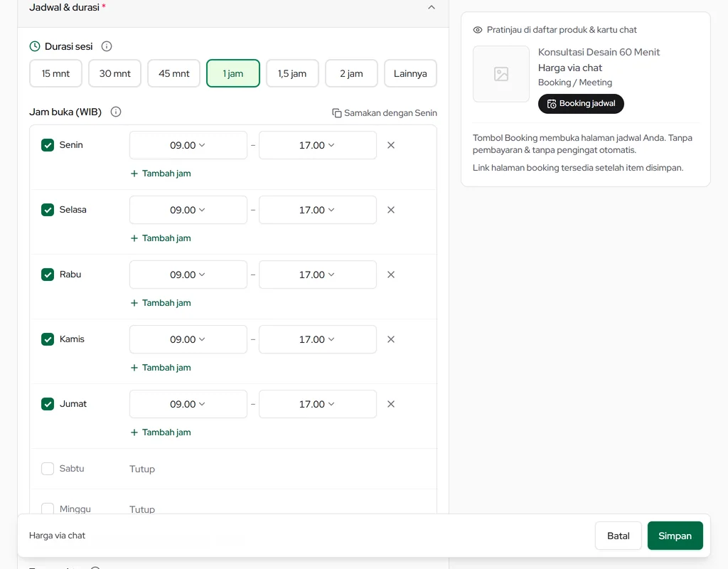This screenshot has height=569, width=728.
Task: Open the Senin start time 09.00 dropdown
Action: 188,145
